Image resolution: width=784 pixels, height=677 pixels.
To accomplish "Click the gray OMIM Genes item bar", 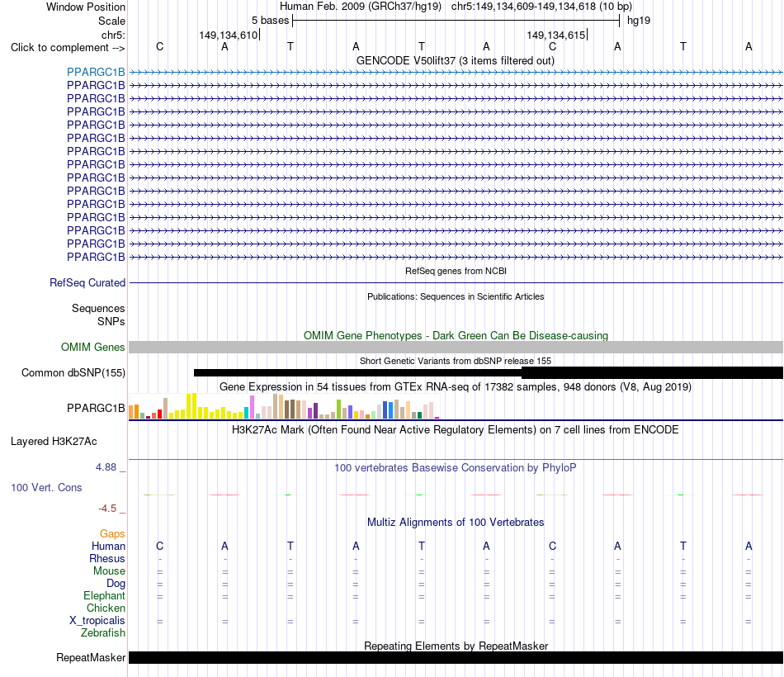I will pyautogui.click(x=456, y=348).
